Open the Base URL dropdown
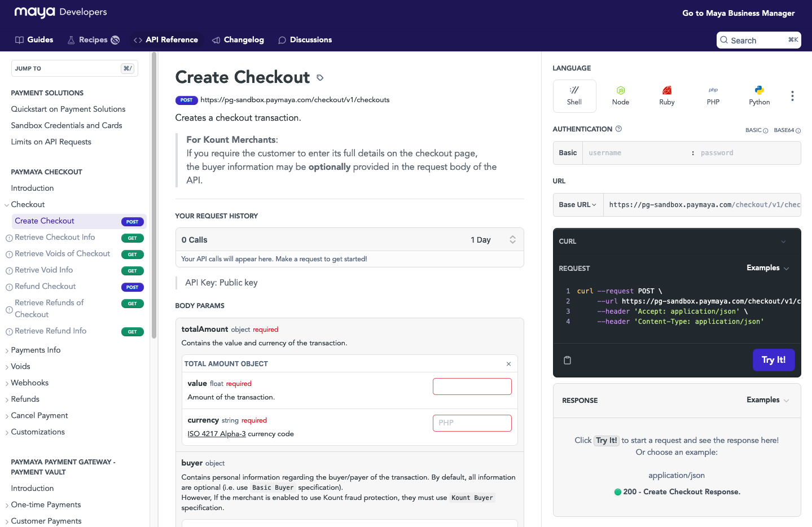The width and height of the screenshot is (812, 527). point(578,205)
